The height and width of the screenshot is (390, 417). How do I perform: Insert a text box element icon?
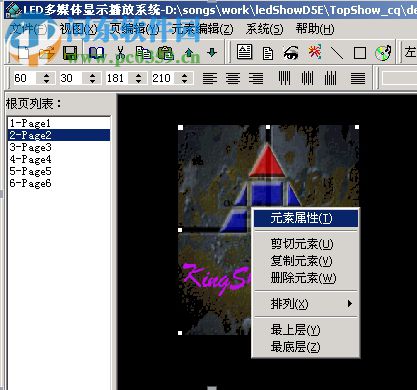[x=244, y=52]
